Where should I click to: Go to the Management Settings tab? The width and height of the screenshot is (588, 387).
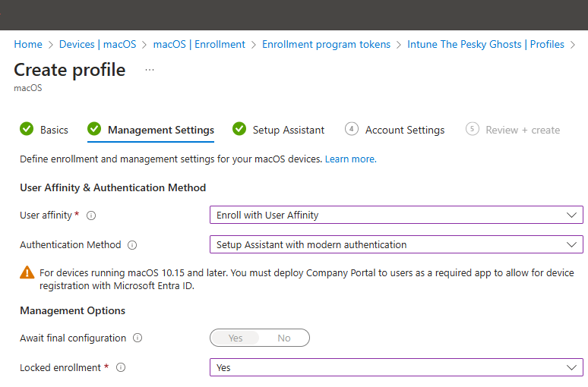[x=160, y=130]
